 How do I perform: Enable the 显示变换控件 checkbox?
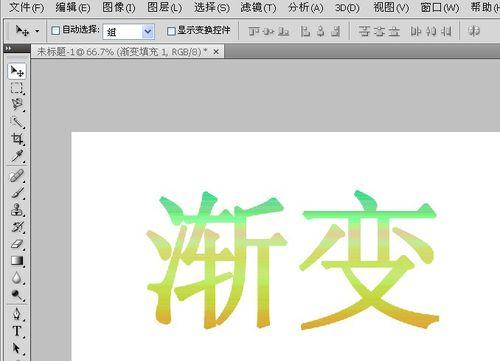pyautogui.click(x=171, y=31)
